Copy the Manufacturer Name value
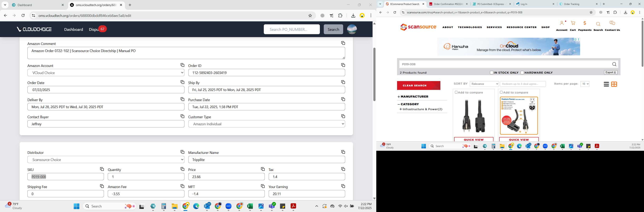This screenshot has width=644, height=212. click(343, 152)
